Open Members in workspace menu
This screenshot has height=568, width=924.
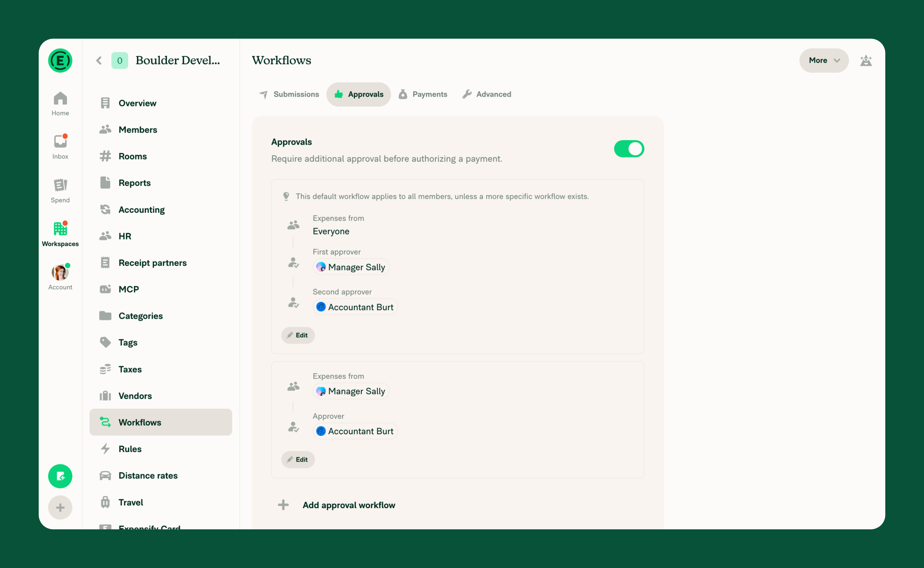pos(161,130)
